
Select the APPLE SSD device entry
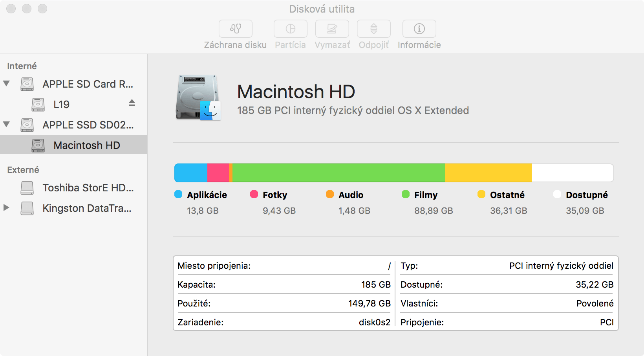point(88,125)
